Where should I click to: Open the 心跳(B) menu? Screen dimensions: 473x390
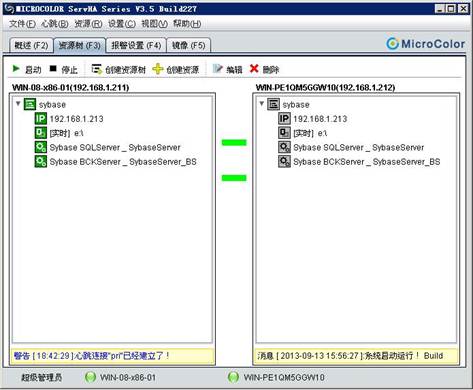pos(55,24)
